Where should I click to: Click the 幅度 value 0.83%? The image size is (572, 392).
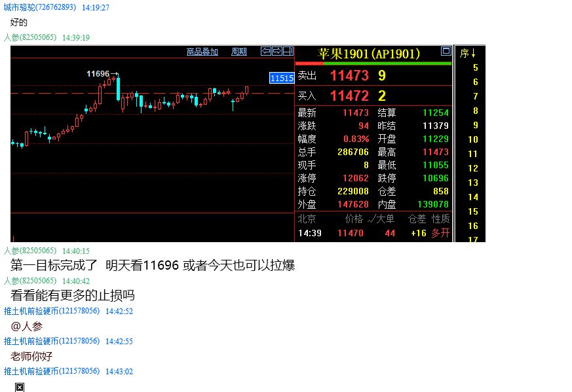(356, 139)
